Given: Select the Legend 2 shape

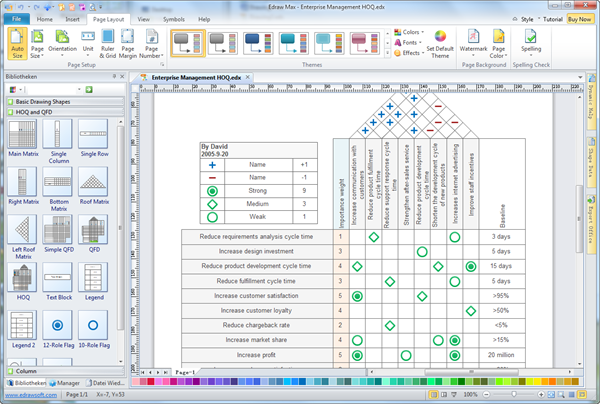Looking at the screenshot, I should [x=23, y=329].
